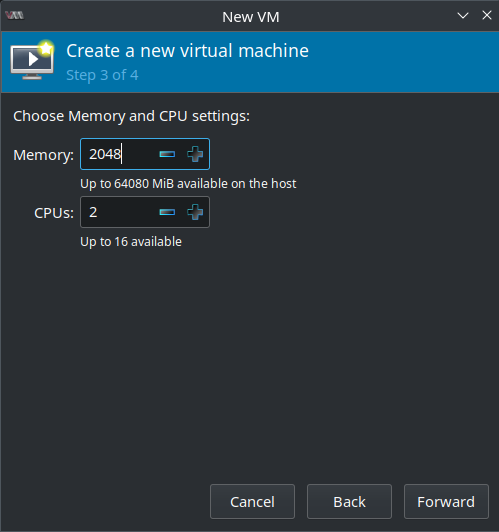
Task: Go Back to the previous wizard step
Action: point(349,501)
